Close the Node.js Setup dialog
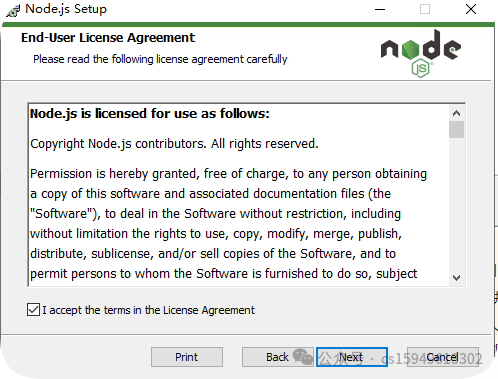Screen dimensions: 498x379 coord(471,9)
